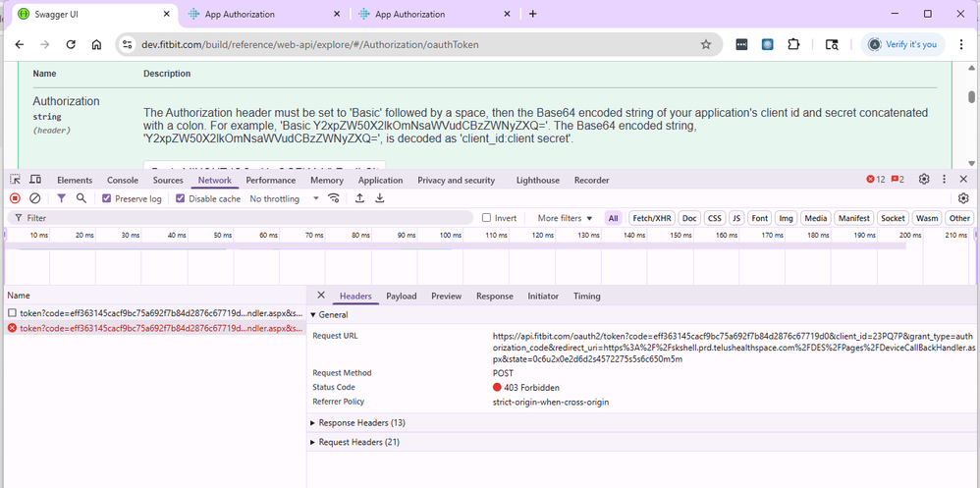Open the No throttling dropdown
This screenshot has height=488, width=980.
point(285,198)
